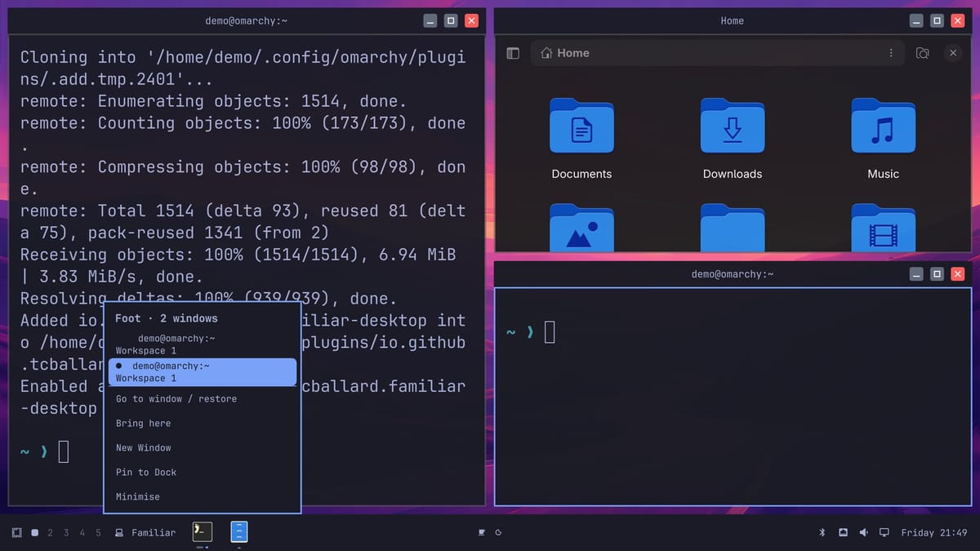Image resolution: width=980 pixels, height=551 pixels.
Task: Click the Familiar label in the taskbar
Action: 154,533
